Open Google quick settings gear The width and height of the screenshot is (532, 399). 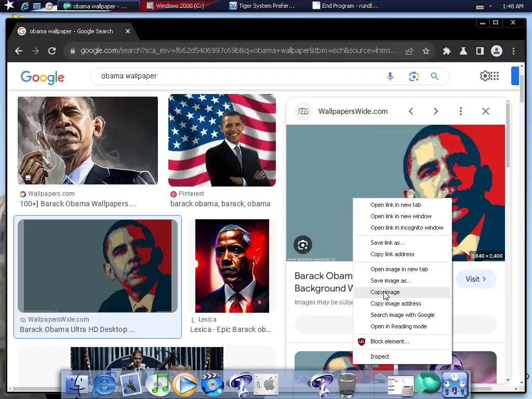click(485, 76)
